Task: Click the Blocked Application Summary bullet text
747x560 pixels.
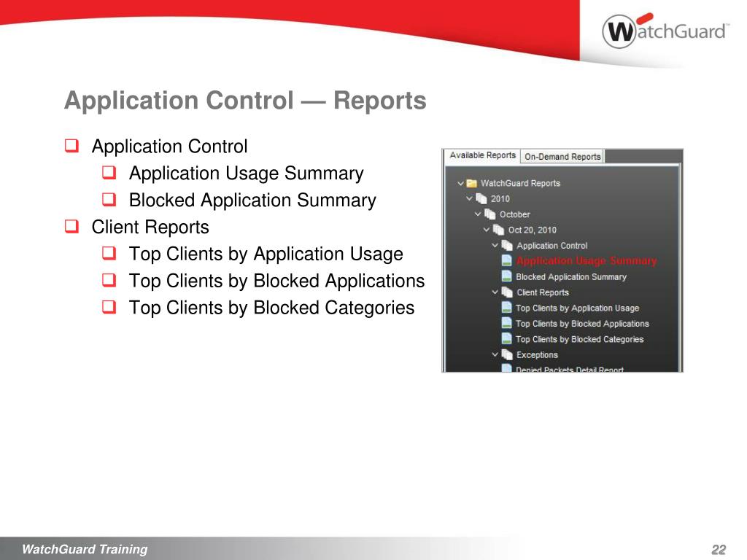Action: point(252,200)
